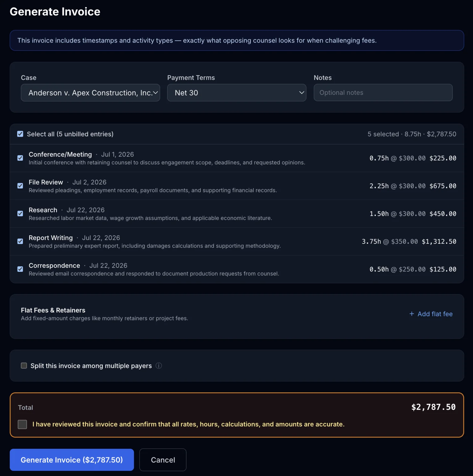Viewport: 473px width, 476px height.
Task: Toggle the Select all unbilled entries checkbox
Action: [x=20, y=134]
